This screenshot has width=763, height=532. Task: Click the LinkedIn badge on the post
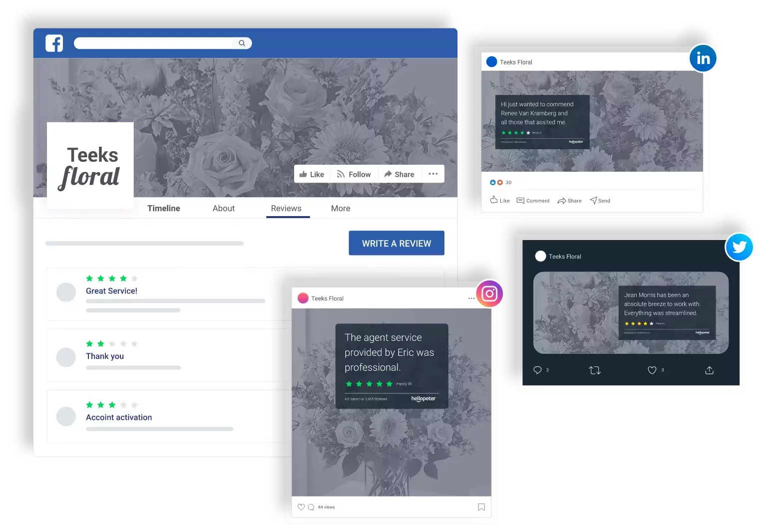[703, 58]
